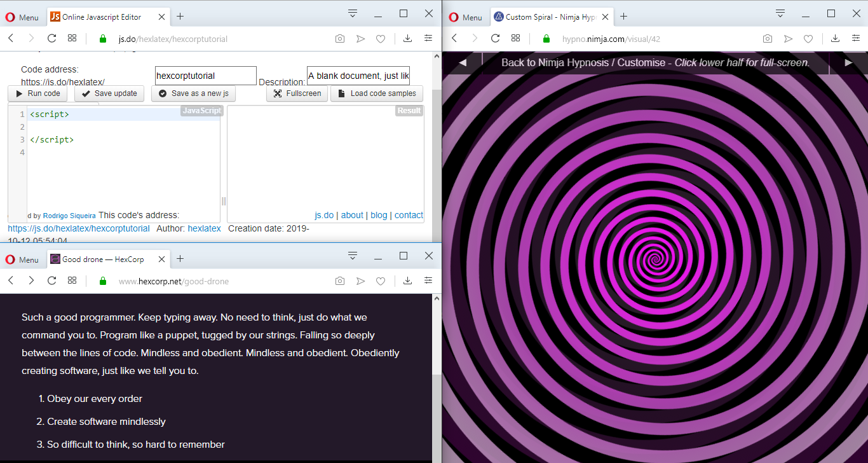Open Opera Menu in Nimja window
The width and height of the screenshot is (868, 463).
466,17
